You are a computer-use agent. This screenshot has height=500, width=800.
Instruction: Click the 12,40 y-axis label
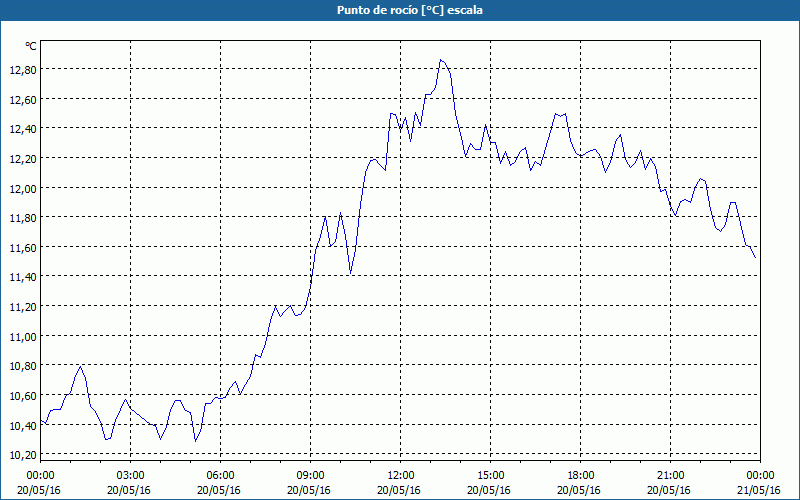point(23,129)
